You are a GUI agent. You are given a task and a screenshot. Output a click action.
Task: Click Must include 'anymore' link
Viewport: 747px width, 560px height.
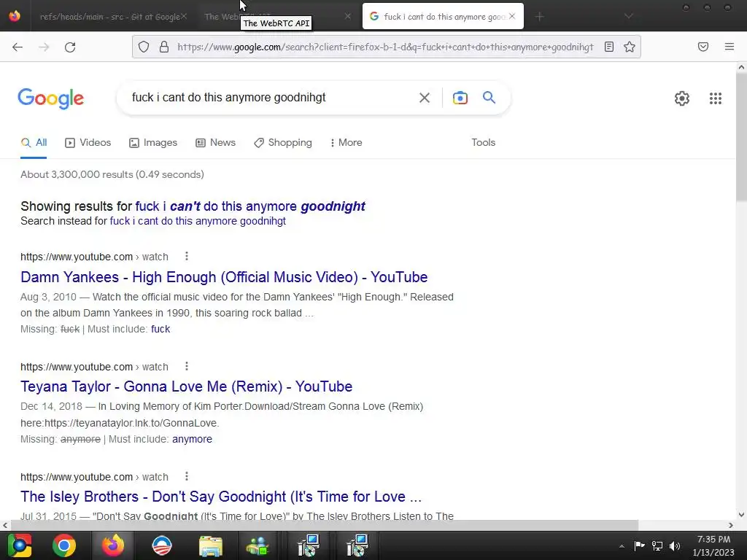coord(192,439)
